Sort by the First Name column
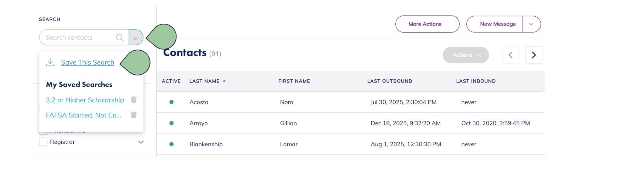The width and height of the screenshot is (644, 170). pos(294,81)
